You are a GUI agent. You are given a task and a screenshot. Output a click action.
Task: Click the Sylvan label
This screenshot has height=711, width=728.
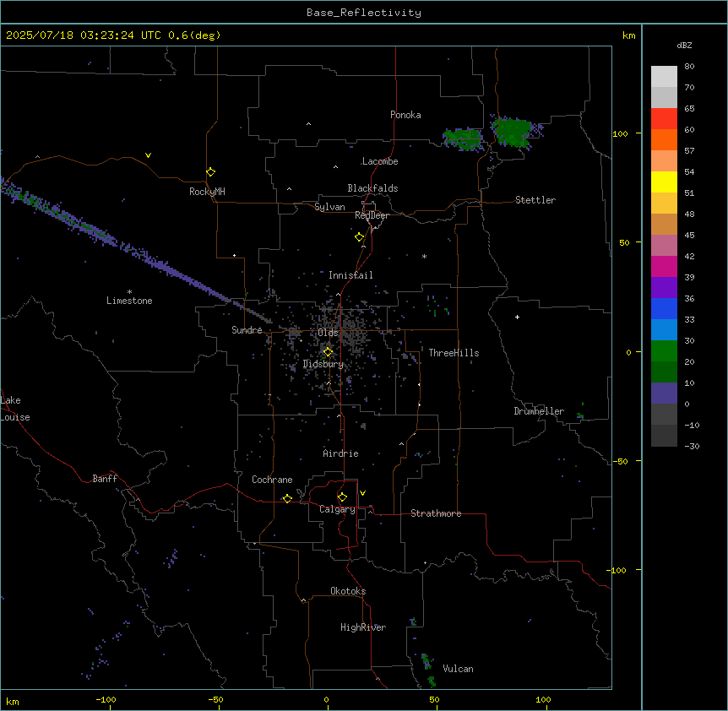click(329, 207)
